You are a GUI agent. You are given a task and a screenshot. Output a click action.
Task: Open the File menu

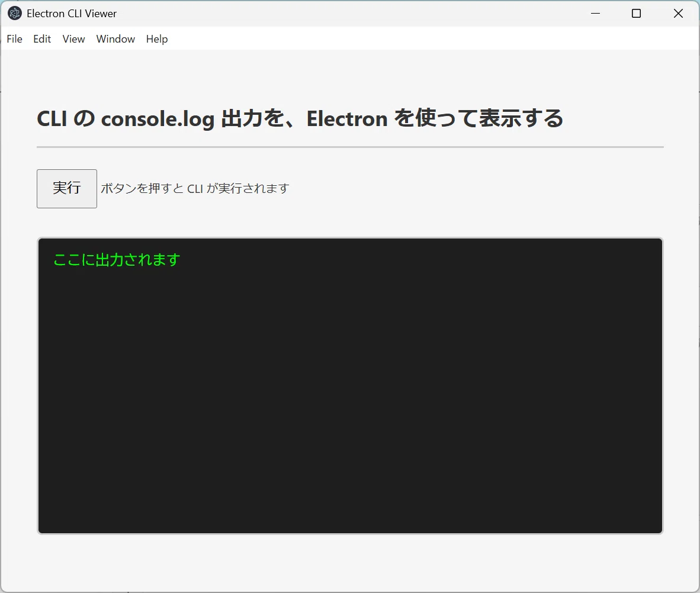[x=14, y=39]
